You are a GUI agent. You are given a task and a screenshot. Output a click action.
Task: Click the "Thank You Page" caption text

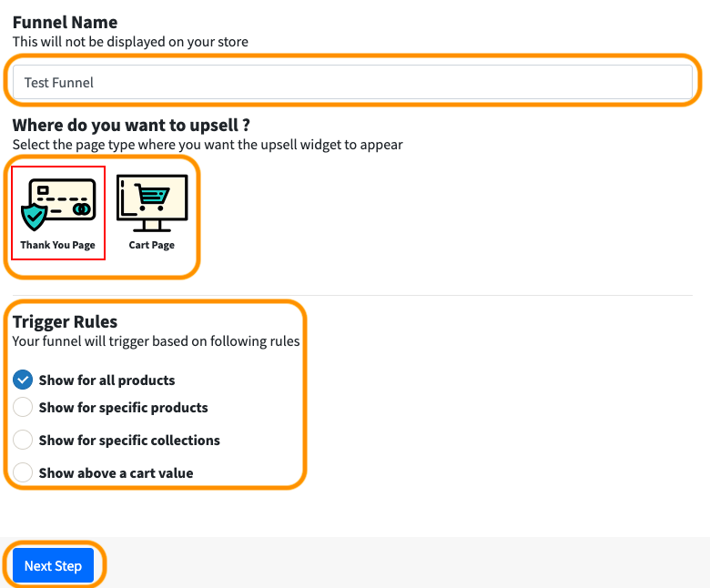point(58,245)
